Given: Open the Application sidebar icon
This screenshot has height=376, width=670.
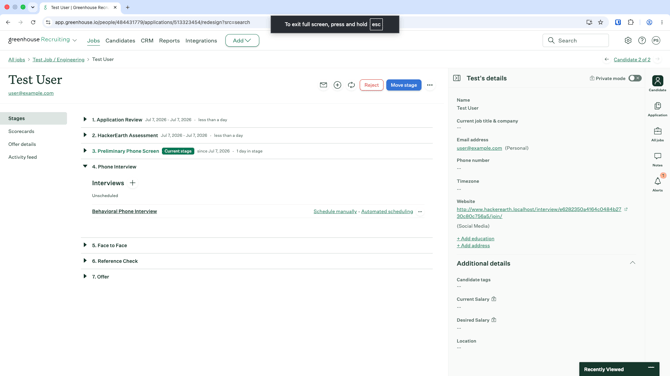Looking at the screenshot, I should click(657, 109).
